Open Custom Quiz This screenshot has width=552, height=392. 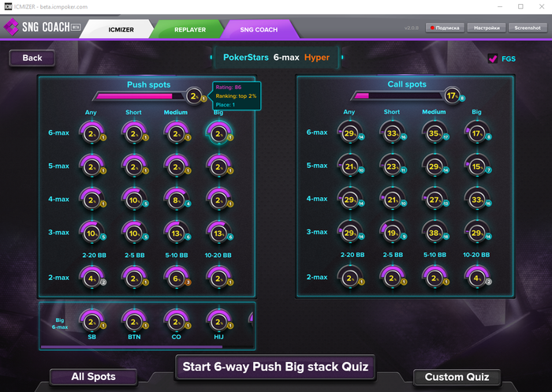(457, 377)
